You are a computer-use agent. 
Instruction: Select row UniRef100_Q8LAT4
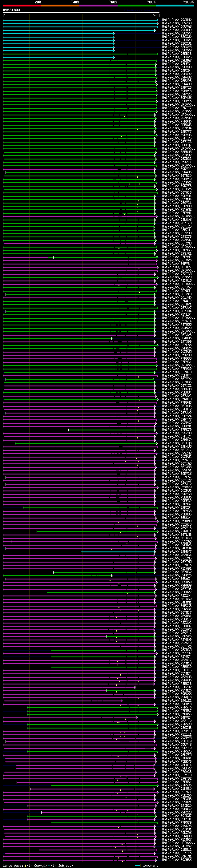[177, 765]
